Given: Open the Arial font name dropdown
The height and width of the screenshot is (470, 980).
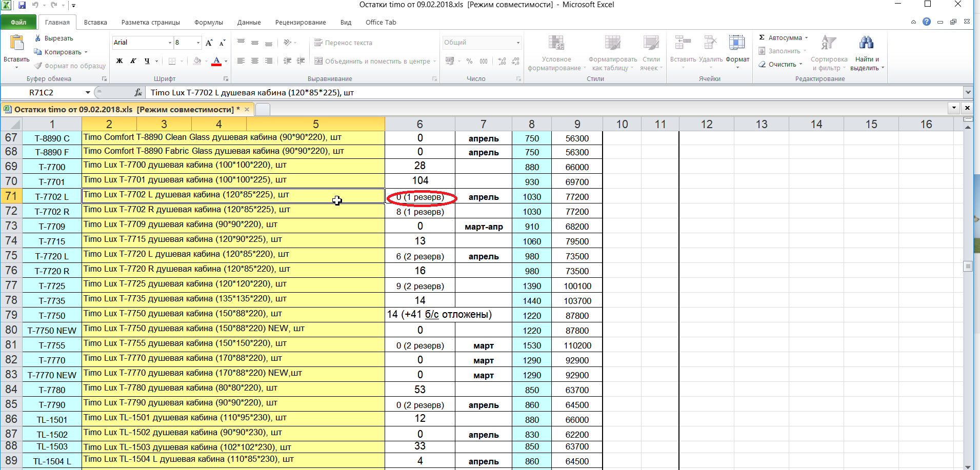Looking at the screenshot, I should 170,43.
